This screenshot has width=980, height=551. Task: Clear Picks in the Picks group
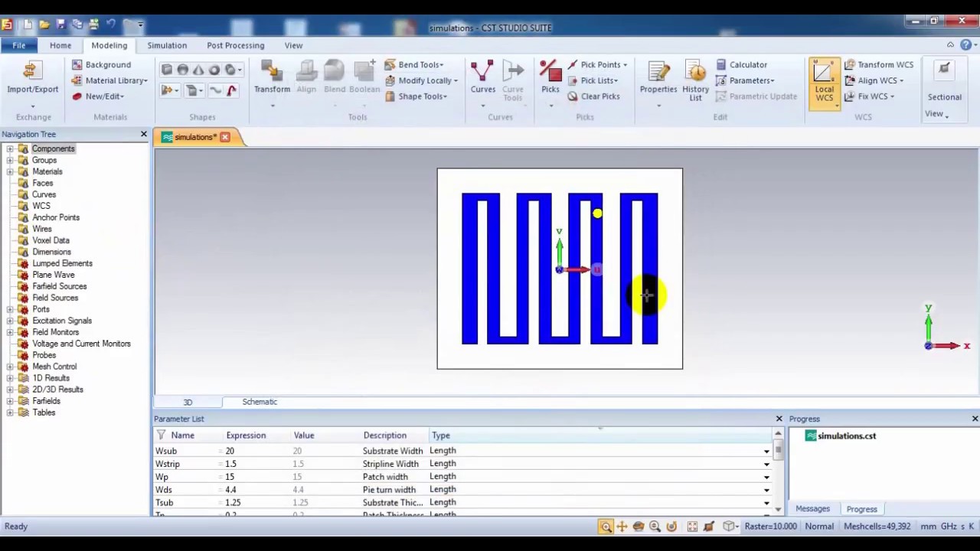click(593, 96)
